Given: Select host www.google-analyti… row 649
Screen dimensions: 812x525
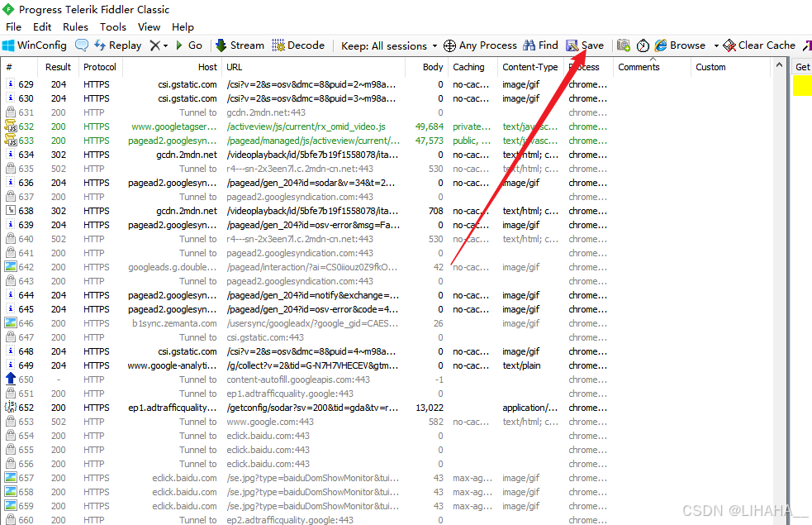Looking at the screenshot, I should coord(173,365).
